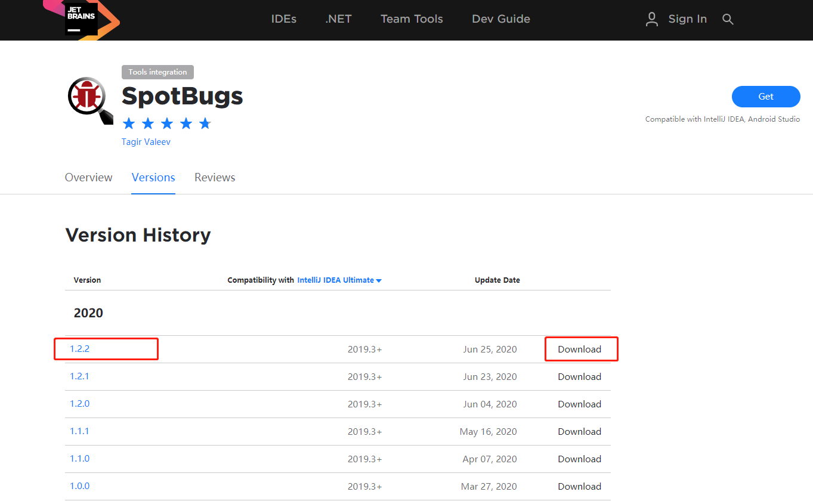Collapse the 2020 version group
813x504 pixels.
pos(88,312)
